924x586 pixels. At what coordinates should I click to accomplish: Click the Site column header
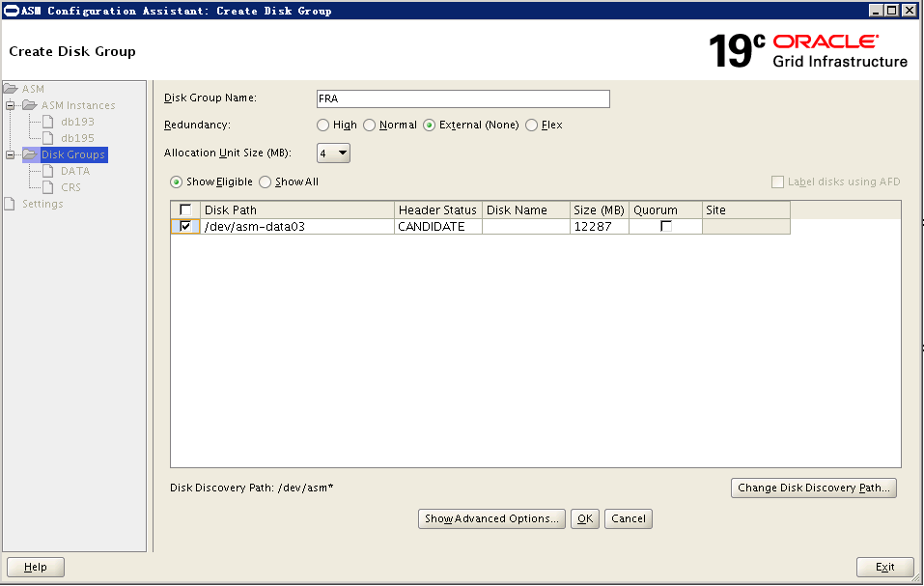746,210
